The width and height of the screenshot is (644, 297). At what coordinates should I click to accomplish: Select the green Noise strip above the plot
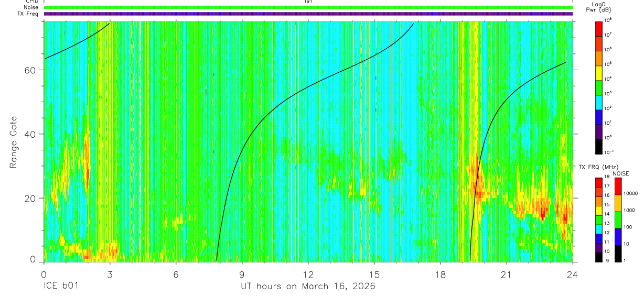tap(308, 7)
